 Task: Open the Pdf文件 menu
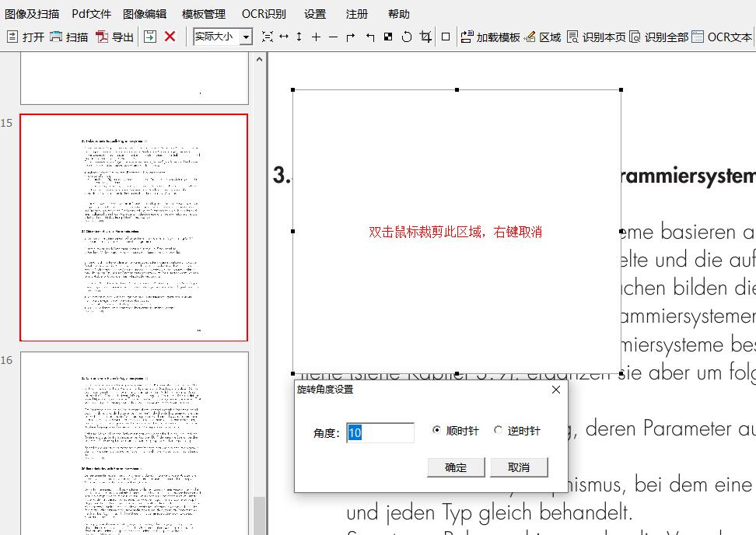pyautogui.click(x=91, y=14)
